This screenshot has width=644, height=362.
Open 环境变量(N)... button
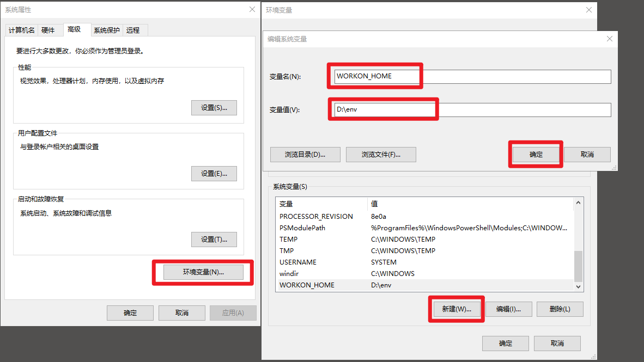[x=203, y=272]
